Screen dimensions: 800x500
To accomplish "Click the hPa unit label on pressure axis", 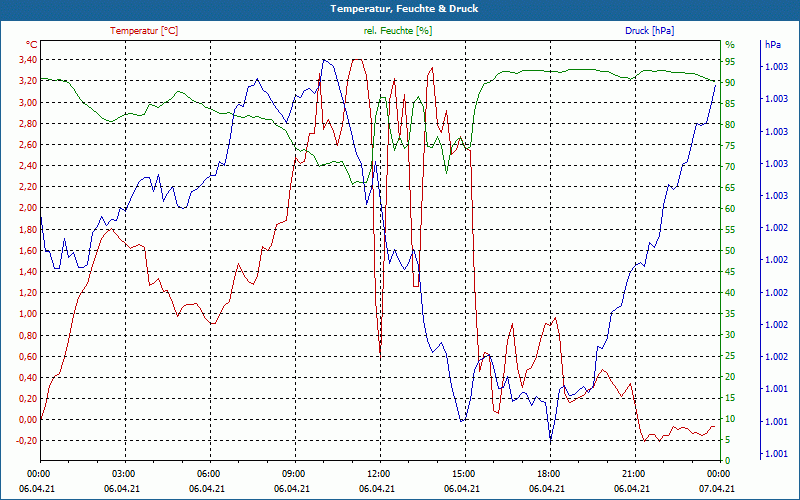I will (772, 44).
